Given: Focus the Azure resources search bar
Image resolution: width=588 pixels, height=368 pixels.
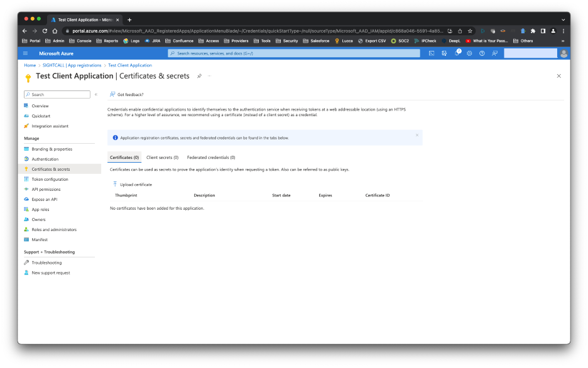Looking at the screenshot, I should pos(294,53).
